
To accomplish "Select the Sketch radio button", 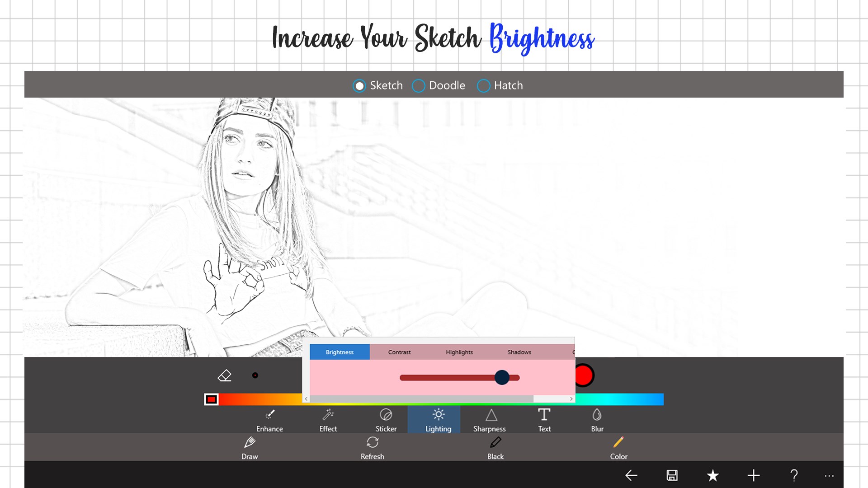I will pos(359,86).
